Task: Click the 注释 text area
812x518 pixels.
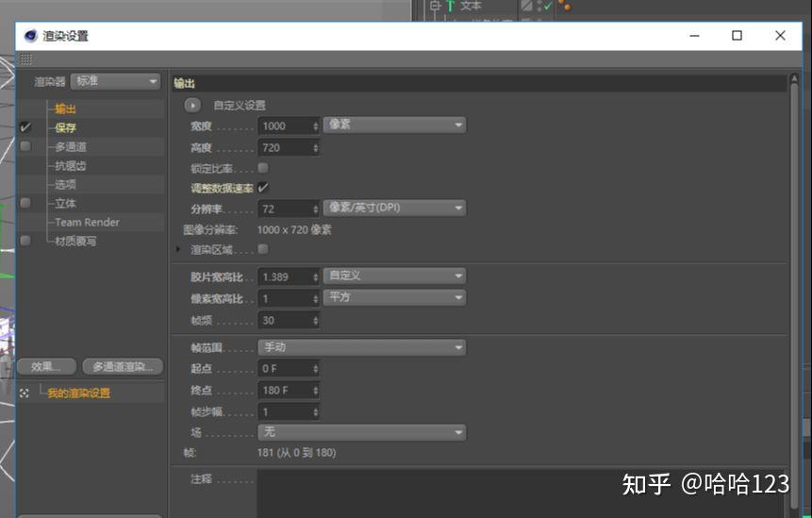Action: [x=522, y=493]
